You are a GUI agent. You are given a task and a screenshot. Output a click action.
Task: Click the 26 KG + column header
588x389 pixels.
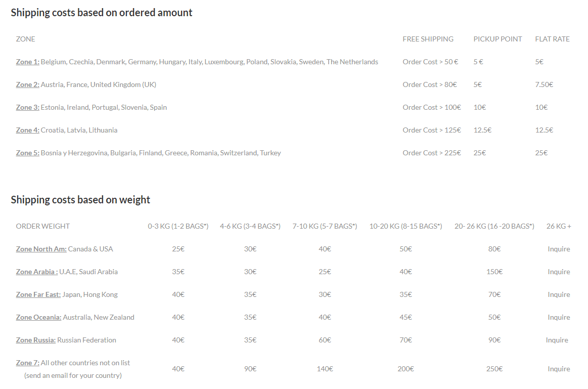[559, 226]
